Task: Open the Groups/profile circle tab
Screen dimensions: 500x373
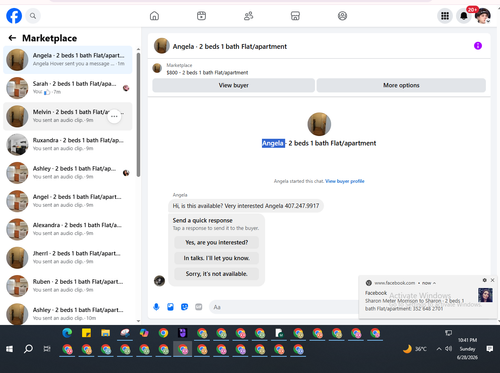Action: [x=342, y=16]
